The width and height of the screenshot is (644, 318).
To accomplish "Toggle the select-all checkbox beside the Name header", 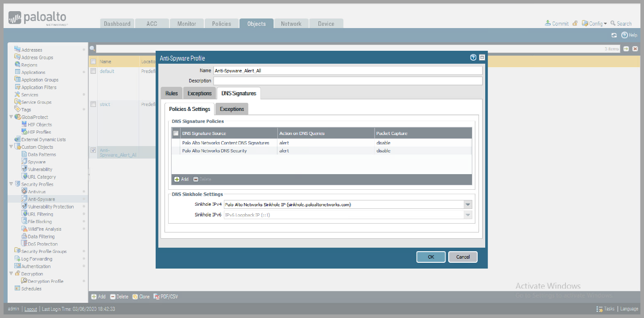I will tap(93, 61).
